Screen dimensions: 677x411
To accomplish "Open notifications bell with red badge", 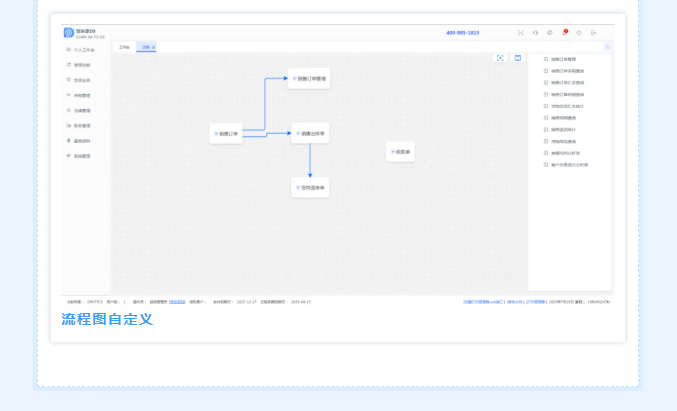I will pyautogui.click(x=564, y=33).
